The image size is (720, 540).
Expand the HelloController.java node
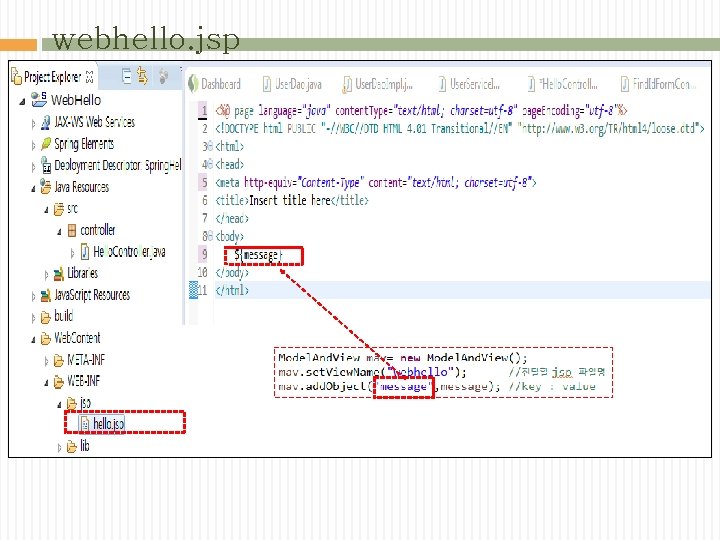(73, 253)
